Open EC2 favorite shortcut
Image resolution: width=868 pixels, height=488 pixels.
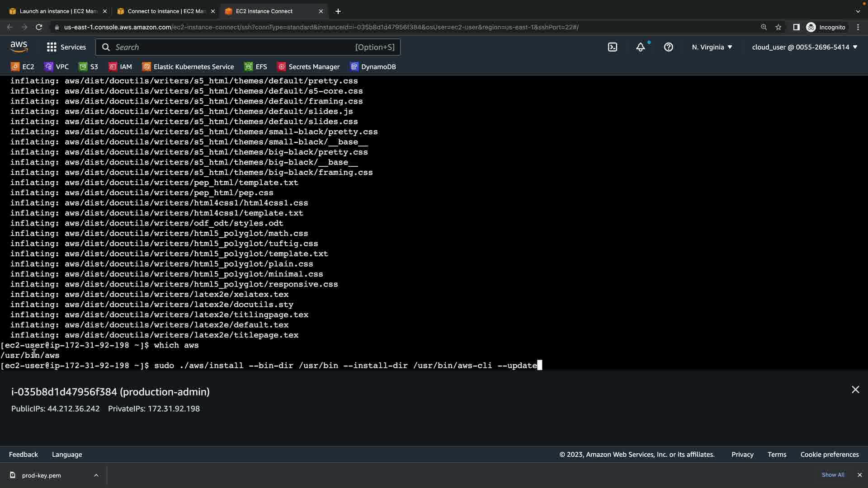[23, 66]
